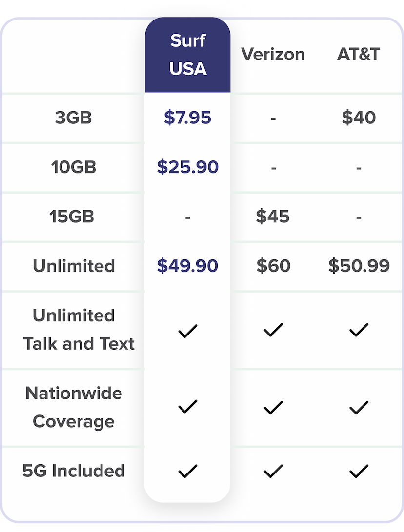
Task: Click Surf USA Unlimited price $49.90
Action: click(x=187, y=266)
